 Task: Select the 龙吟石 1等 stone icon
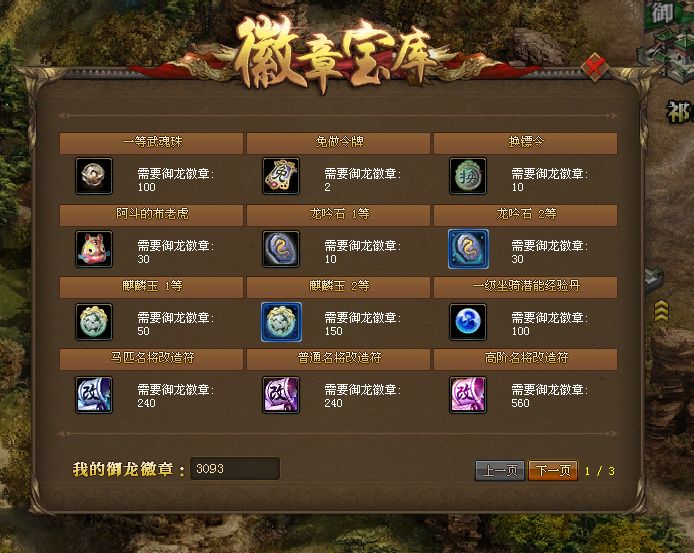point(281,249)
